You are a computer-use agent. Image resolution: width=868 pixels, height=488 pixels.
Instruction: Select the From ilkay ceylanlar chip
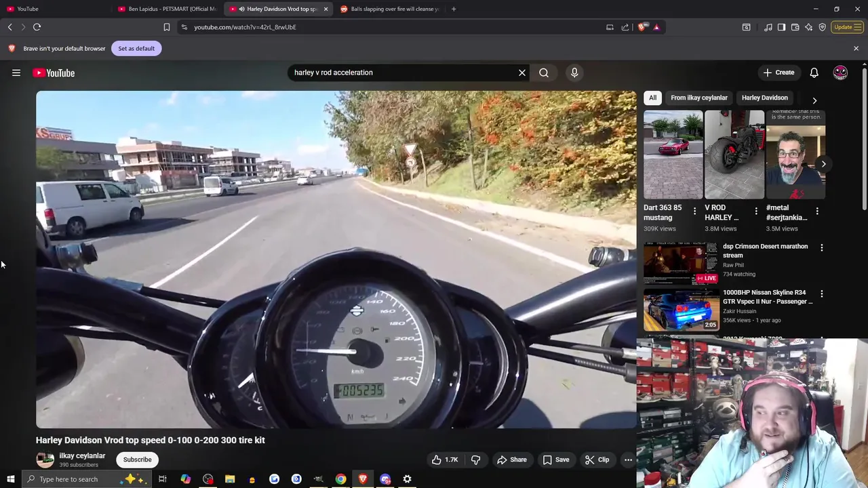point(699,98)
